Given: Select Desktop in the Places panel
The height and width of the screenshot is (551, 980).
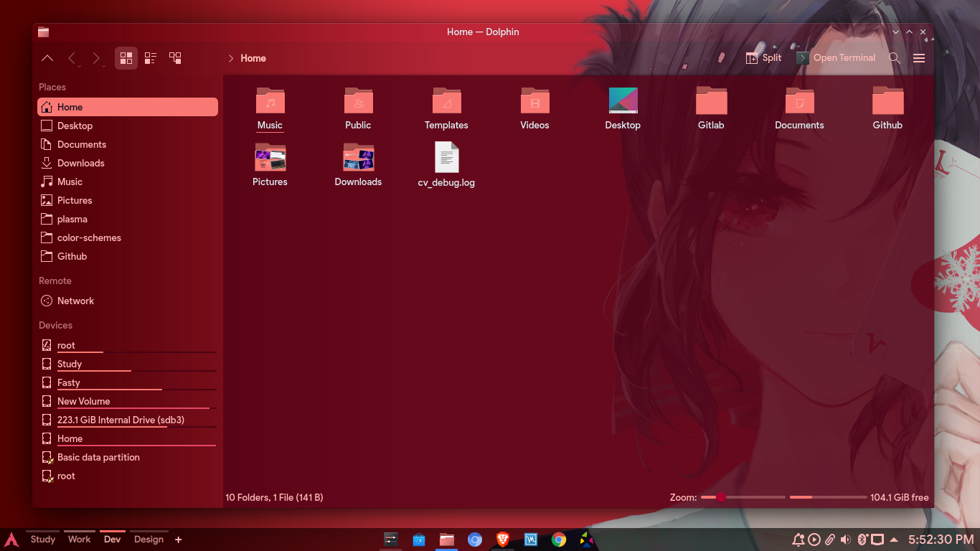Looking at the screenshot, I should [128, 126].
